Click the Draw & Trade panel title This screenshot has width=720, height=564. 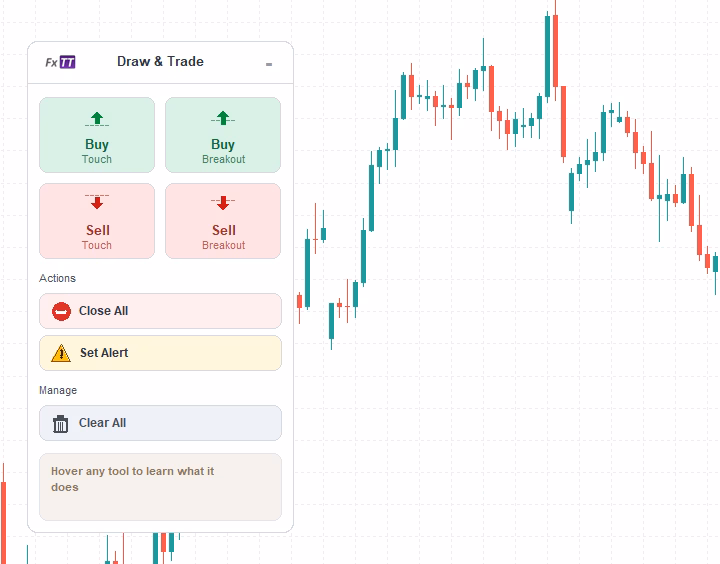160,62
